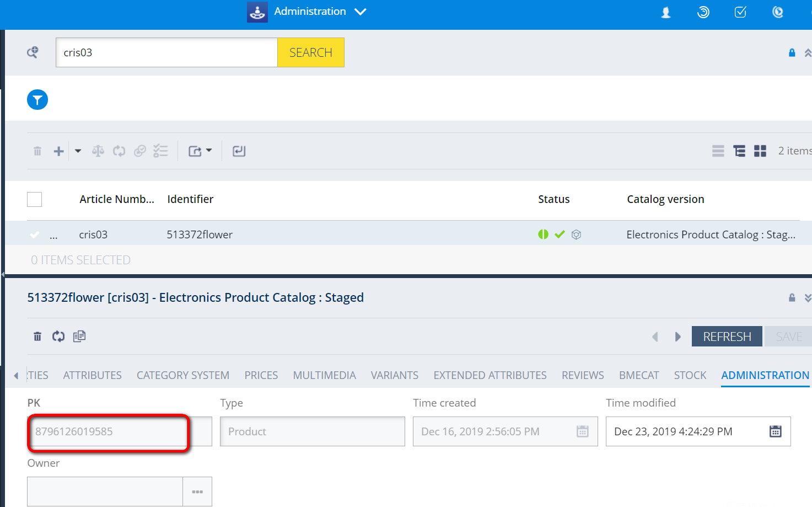Click the Catalog version column header
The width and height of the screenshot is (812, 507).
point(665,199)
